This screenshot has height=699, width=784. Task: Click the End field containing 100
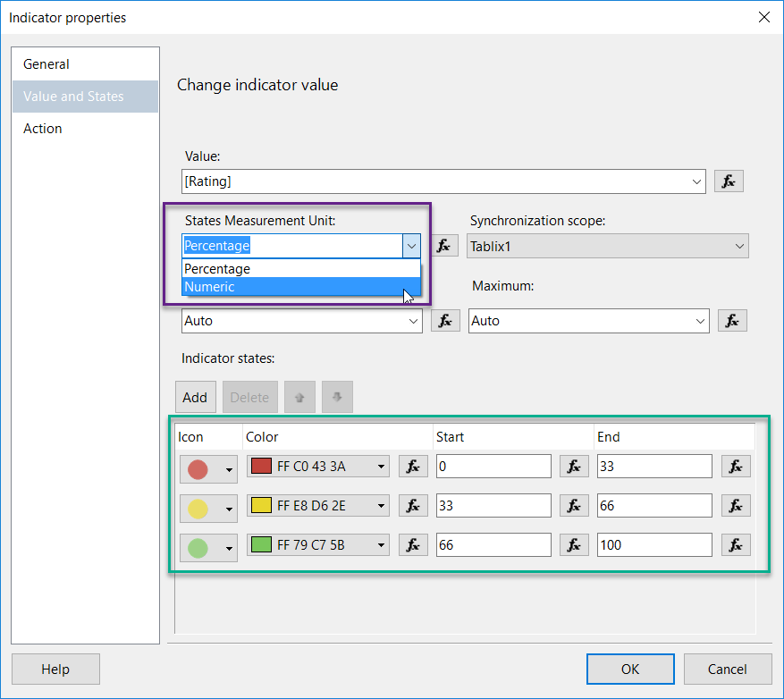point(654,545)
